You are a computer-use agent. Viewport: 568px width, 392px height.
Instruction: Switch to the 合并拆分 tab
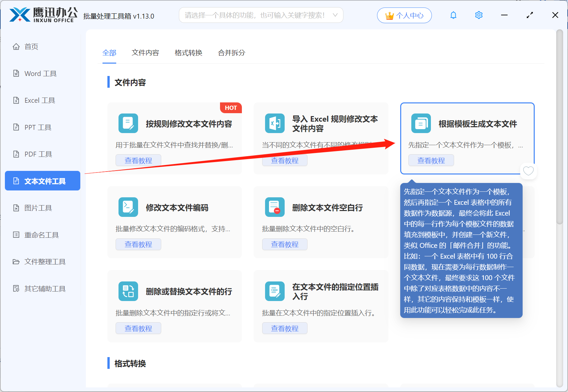(231, 53)
